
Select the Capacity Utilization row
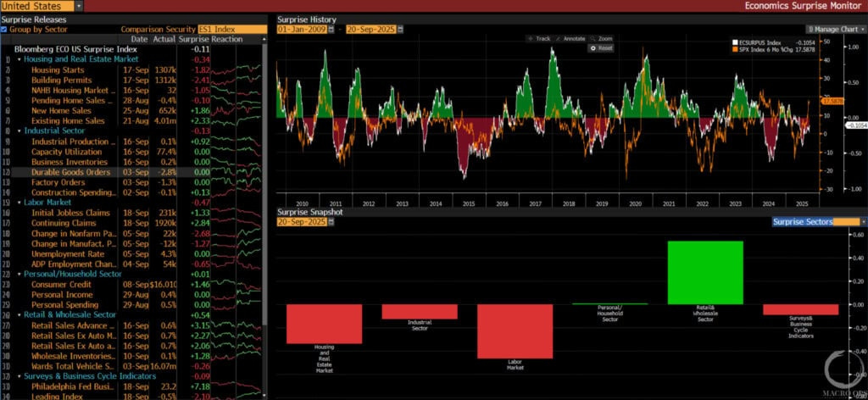pos(133,152)
